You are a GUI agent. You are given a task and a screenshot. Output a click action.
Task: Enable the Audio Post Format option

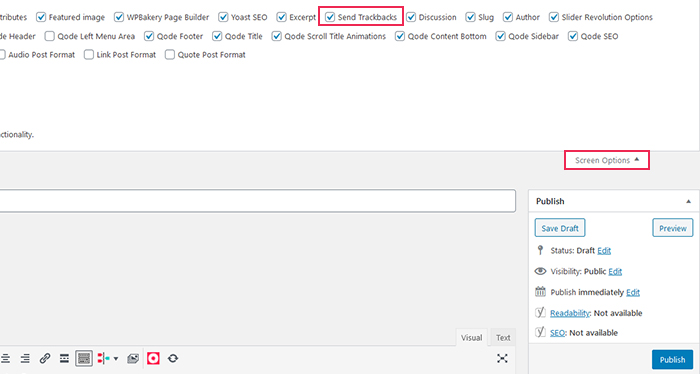coord(2,54)
